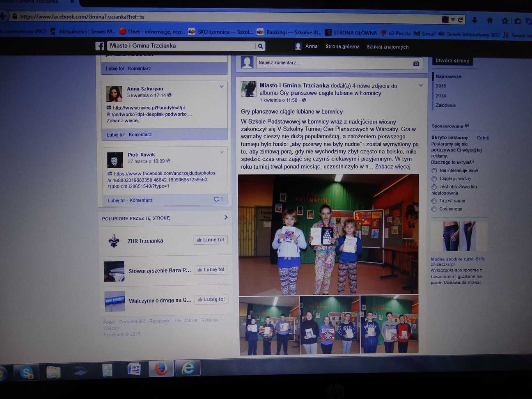Screen dimensions: 532x399
Task: Open the large photo of three girls
Action: pyautogui.click(x=328, y=234)
